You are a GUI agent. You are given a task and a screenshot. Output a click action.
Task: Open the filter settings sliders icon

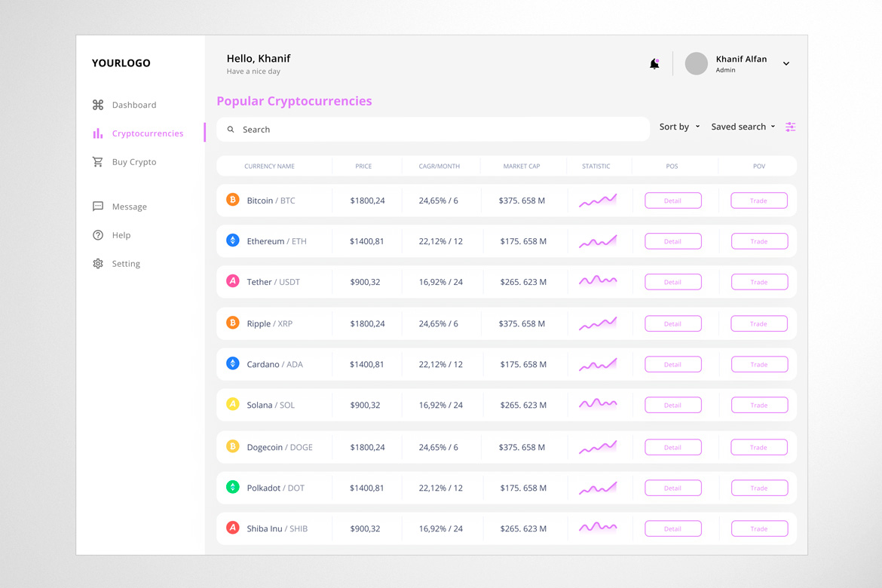790,127
